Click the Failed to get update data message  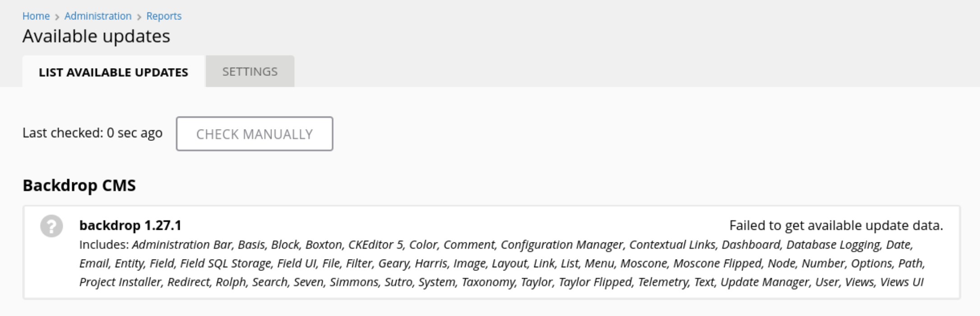(x=836, y=225)
